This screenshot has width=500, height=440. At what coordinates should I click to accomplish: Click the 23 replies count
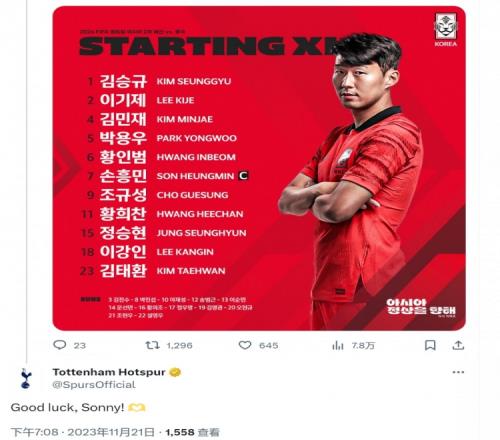click(x=80, y=345)
